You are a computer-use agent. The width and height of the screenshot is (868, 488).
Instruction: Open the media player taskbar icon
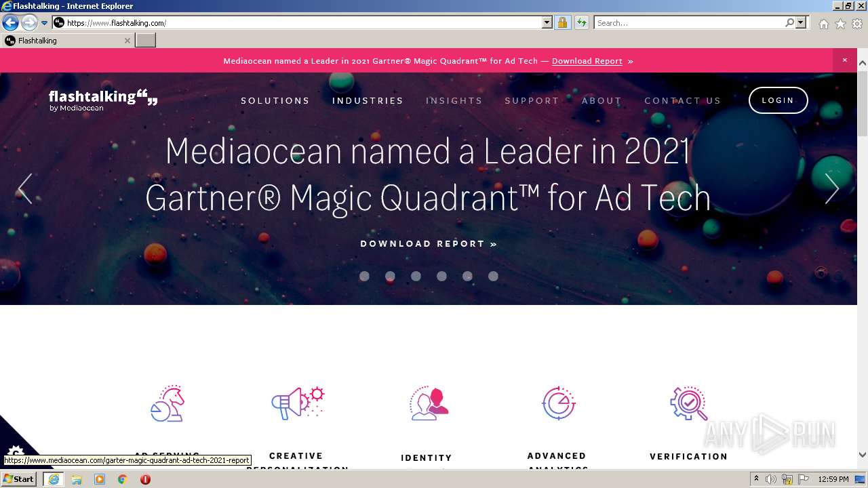tap(100, 479)
